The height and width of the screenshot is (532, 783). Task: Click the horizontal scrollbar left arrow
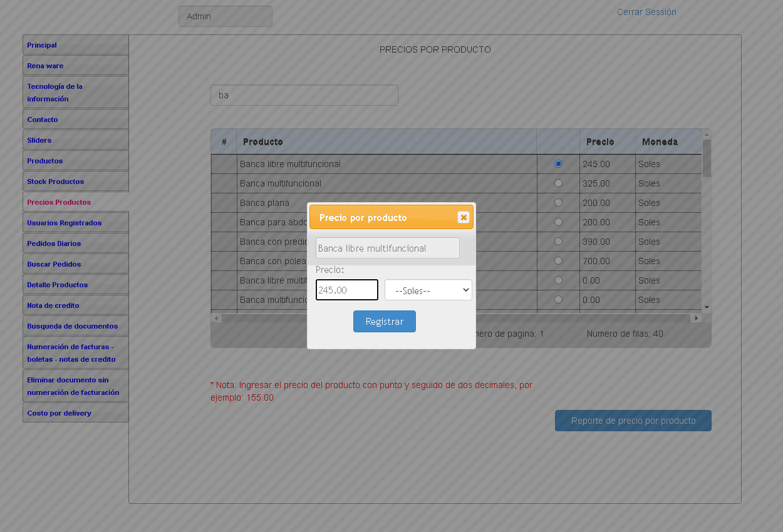[217, 318]
